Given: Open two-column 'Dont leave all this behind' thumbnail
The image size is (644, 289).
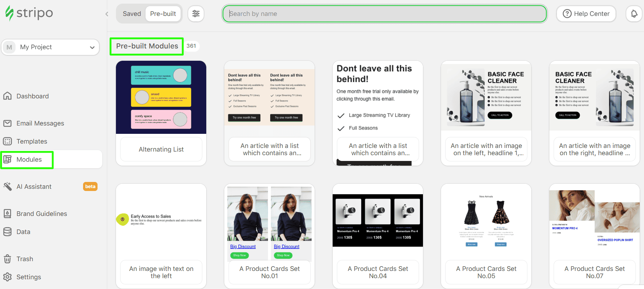Looking at the screenshot, I should (x=269, y=97).
